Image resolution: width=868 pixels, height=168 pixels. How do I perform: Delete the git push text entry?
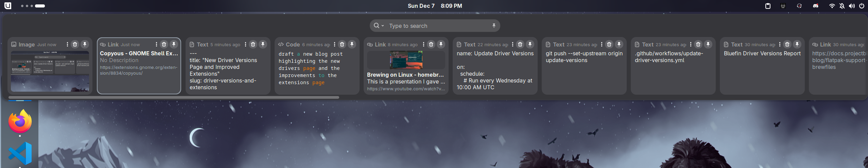[x=609, y=44]
